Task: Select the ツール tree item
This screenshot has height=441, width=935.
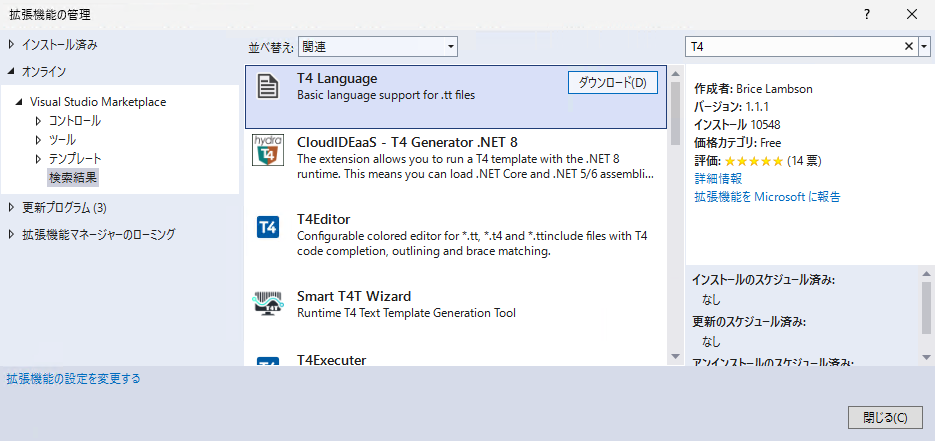Action: point(62,140)
